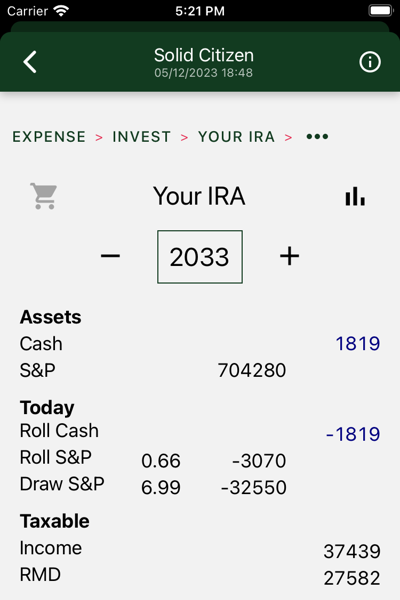Select the S&P asset value 704280

click(x=252, y=370)
